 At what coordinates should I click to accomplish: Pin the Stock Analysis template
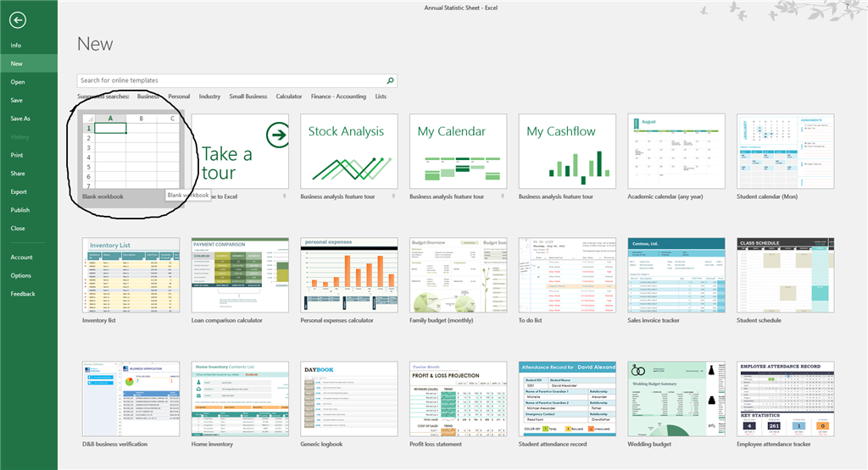393,196
